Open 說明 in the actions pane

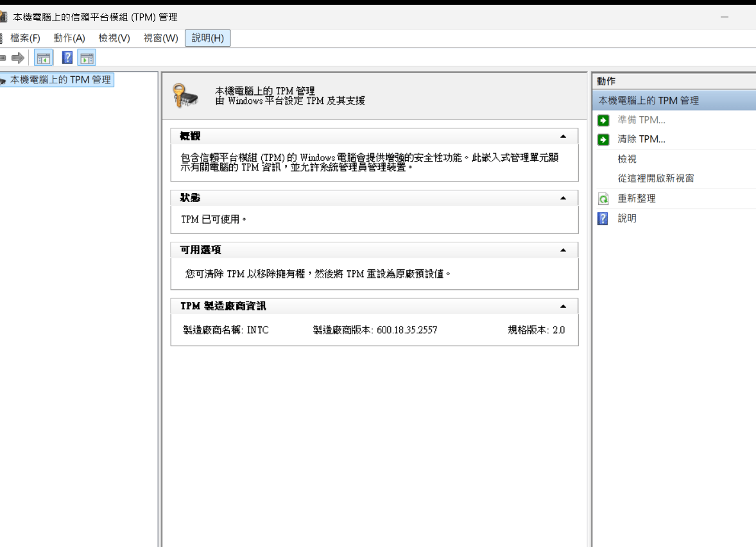(627, 218)
